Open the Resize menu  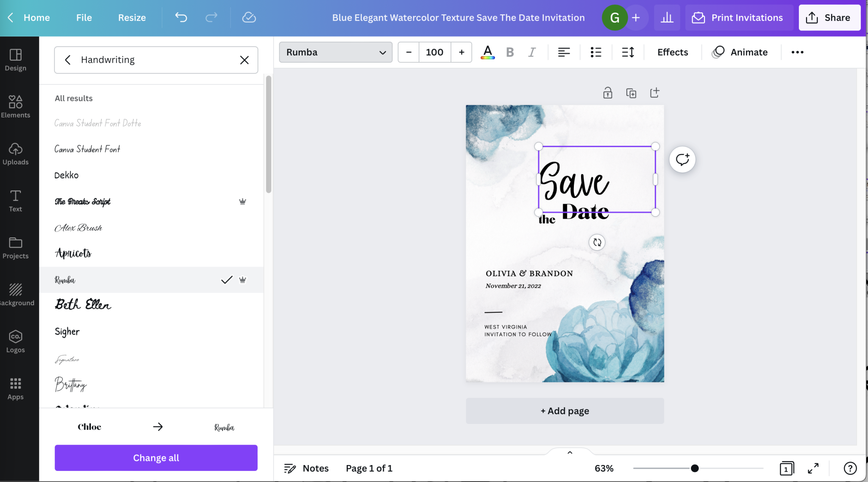click(x=132, y=17)
